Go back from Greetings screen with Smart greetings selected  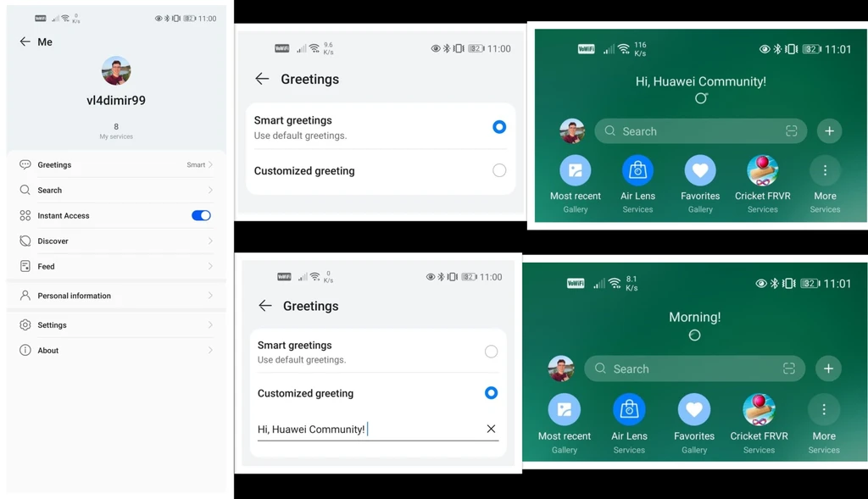(x=262, y=79)
